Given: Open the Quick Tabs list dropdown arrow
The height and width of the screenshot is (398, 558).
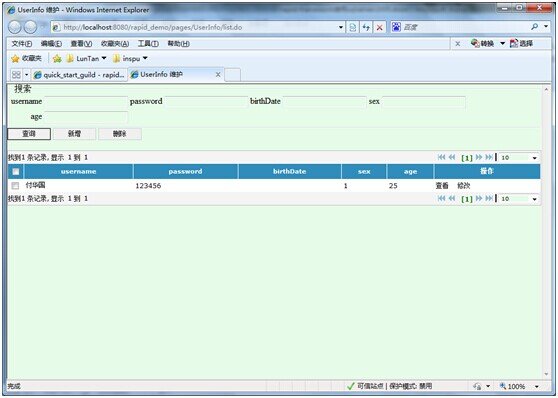Looking at the screenshot, I should point(26,75).
